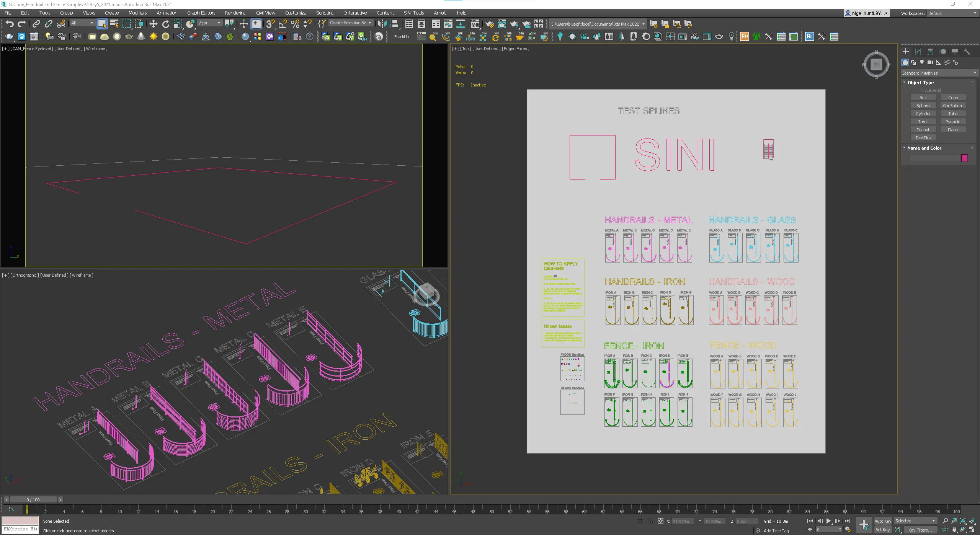
Task: Toggle the Angle Snap button
Action: pos(283,24)
